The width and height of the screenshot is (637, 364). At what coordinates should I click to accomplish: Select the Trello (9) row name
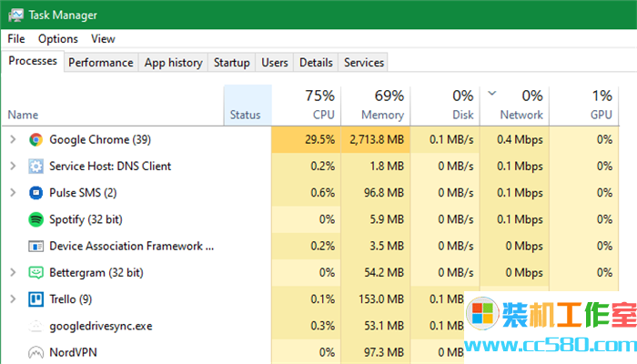[71, 299]
